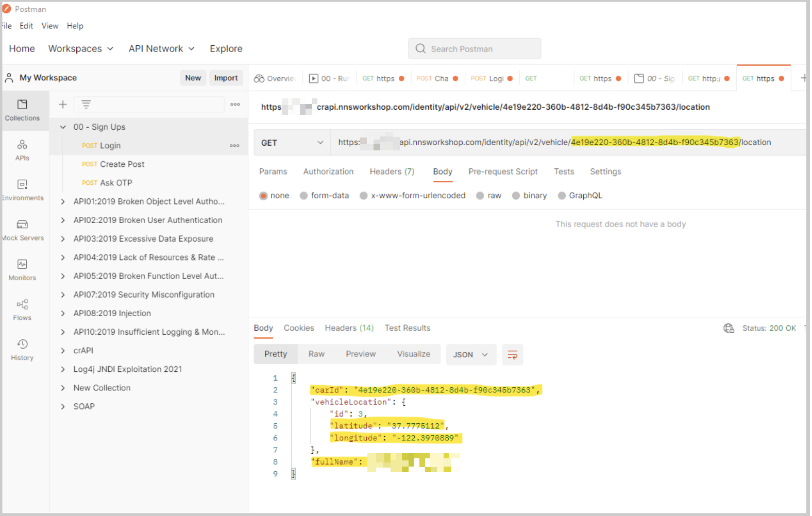Select the form-data body type radio
This screenshot has height=516, width=812.
(304, 196)
